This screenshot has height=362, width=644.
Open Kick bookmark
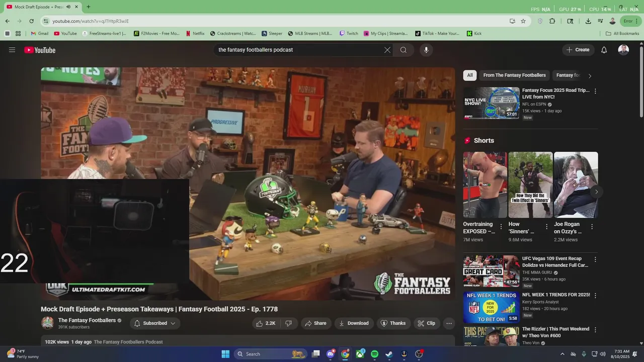(474, 34)
